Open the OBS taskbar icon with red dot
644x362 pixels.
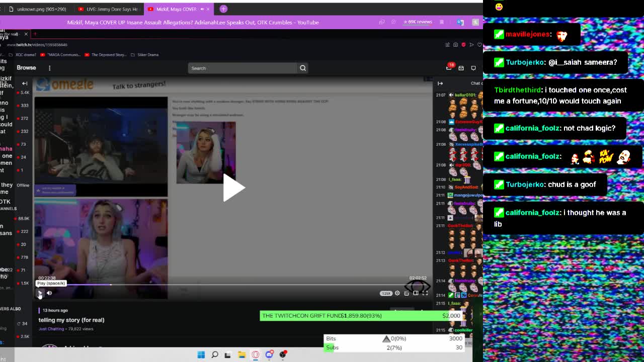pyautogui.click(x=283, y=354)
